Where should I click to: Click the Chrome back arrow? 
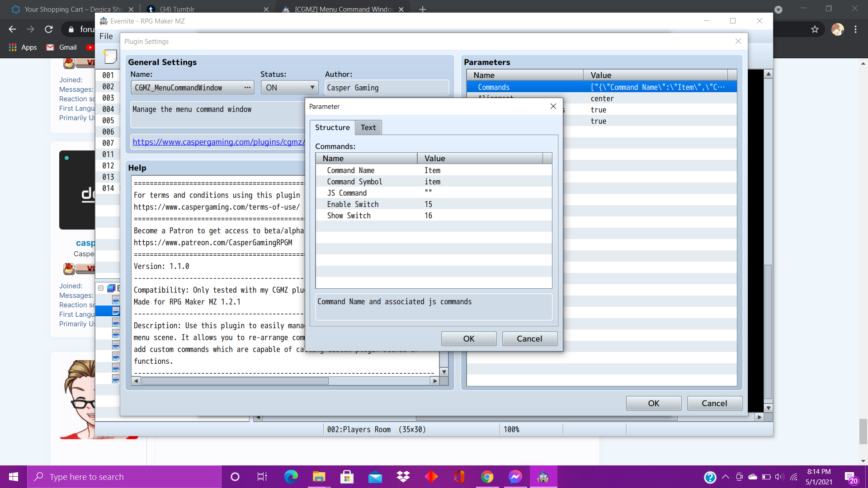point(12,29)
